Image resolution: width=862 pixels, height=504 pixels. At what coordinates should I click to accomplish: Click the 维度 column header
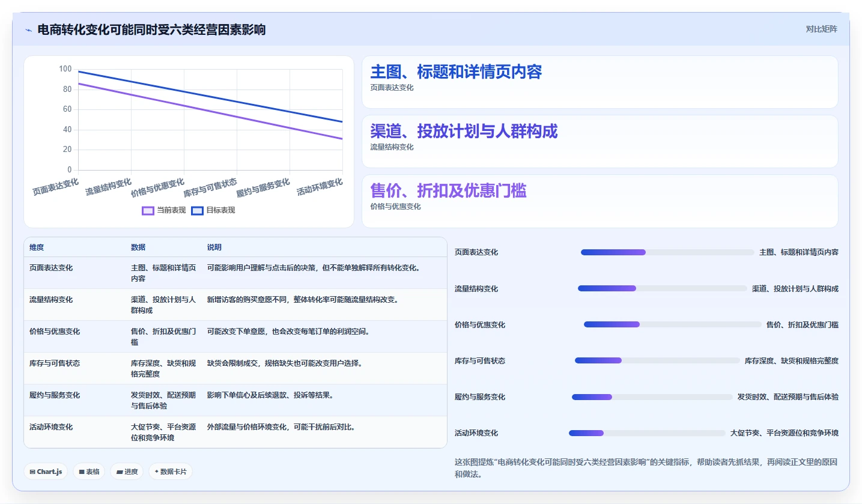point(37,247)
